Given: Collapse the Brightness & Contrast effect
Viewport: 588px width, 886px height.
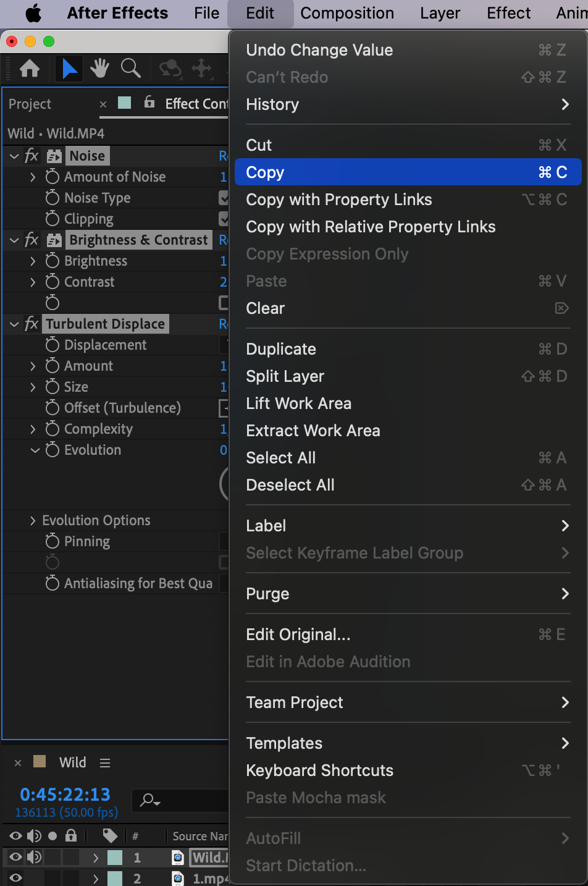Looking at the screenshot, I should 14,240.
